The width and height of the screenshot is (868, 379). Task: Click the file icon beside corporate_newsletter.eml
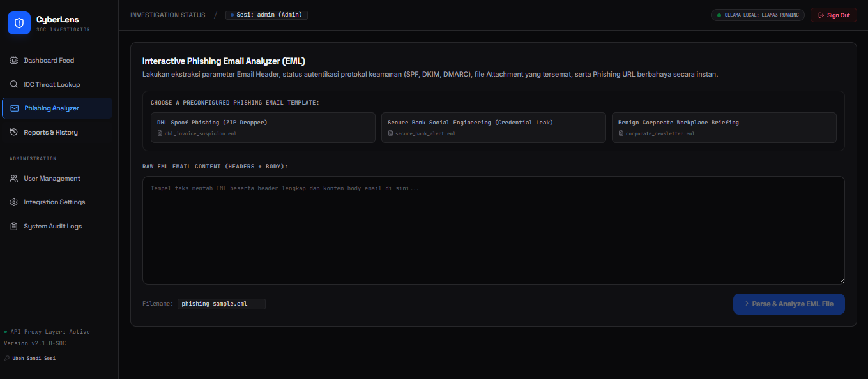point(621,133)
